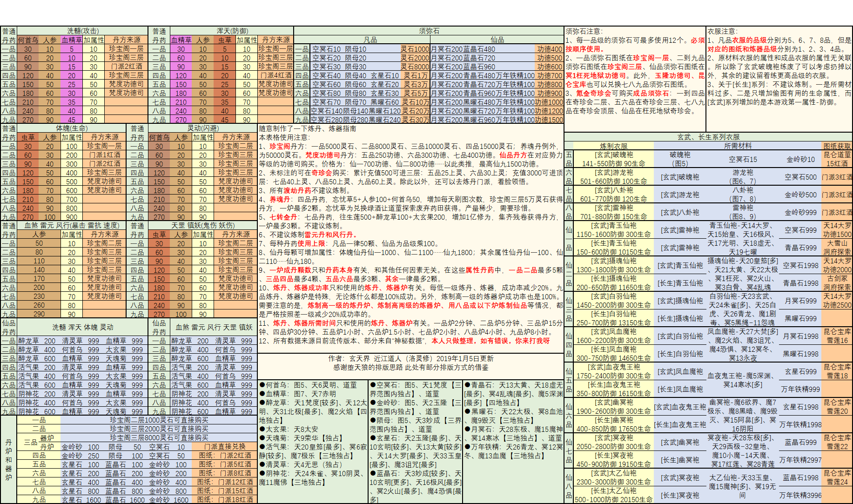853x504 pixels.
Task: Click the 衣服注意 heading text
Action: coord(721,31)
